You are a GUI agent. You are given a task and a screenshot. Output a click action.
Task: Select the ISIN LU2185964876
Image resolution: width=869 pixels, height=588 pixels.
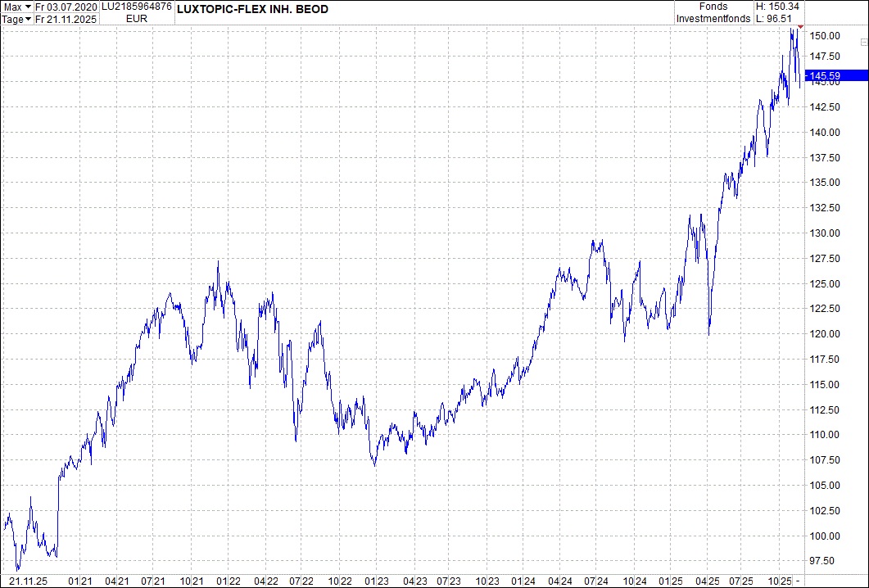point(136,7)
